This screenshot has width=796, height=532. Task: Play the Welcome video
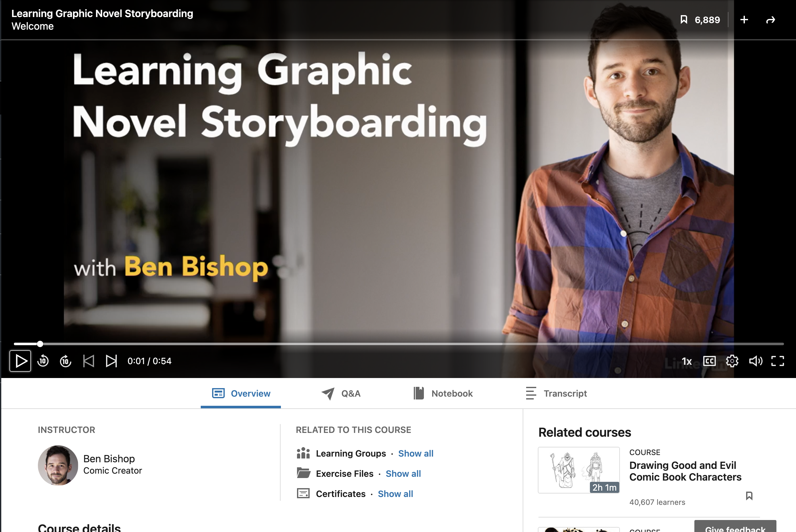[21, 361]
